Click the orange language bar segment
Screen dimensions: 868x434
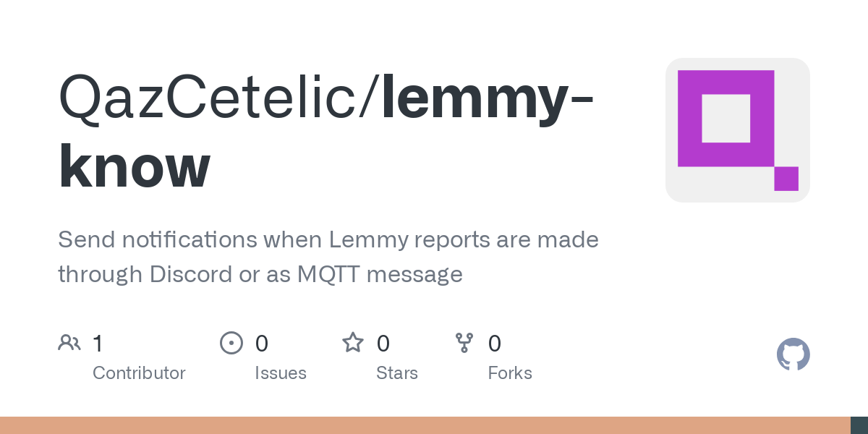[x=425, y=425]
